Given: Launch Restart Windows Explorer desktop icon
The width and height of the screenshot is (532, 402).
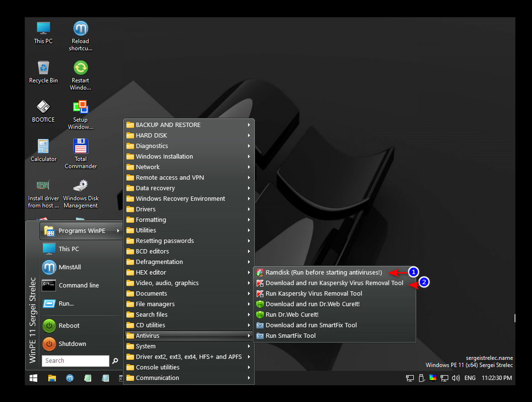Looking at the screenshot, I should coord(80,76).
